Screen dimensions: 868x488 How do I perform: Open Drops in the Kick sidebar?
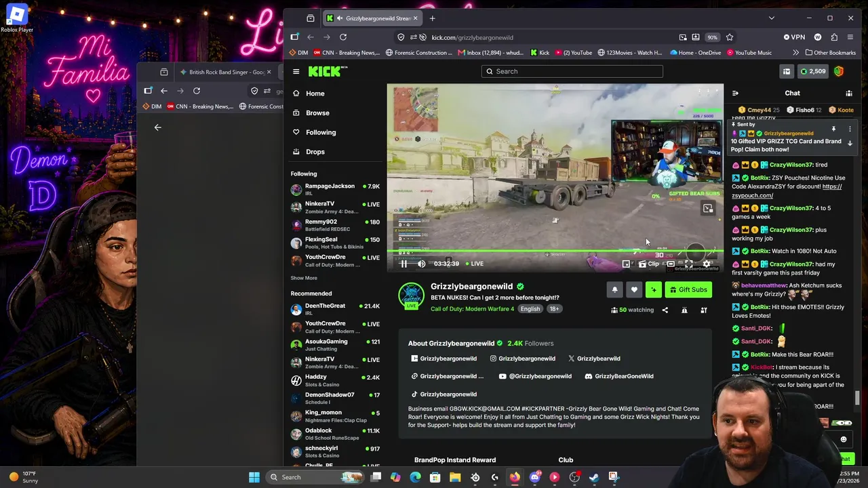click(336, 152)
